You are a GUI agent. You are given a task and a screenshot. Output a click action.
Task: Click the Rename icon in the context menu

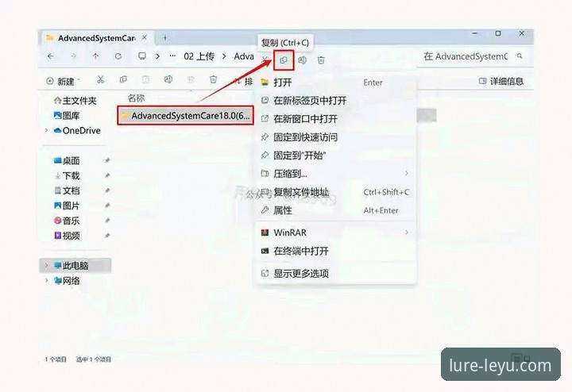303,60
